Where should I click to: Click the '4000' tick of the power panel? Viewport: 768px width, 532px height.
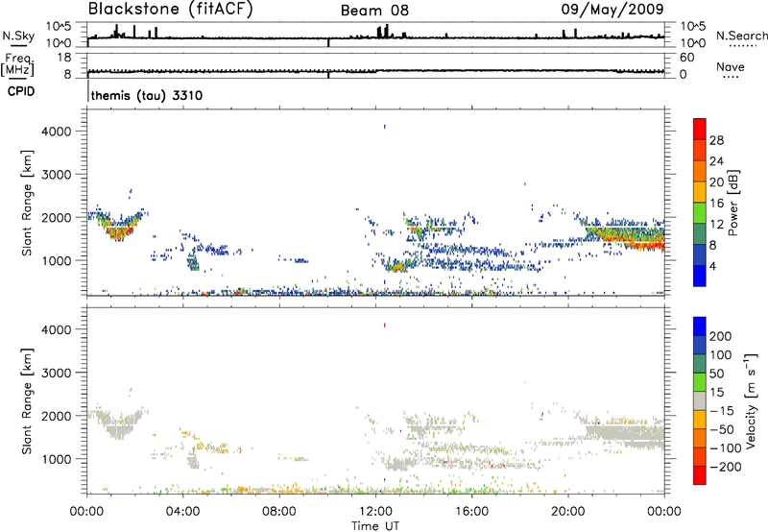coord(57,132)
